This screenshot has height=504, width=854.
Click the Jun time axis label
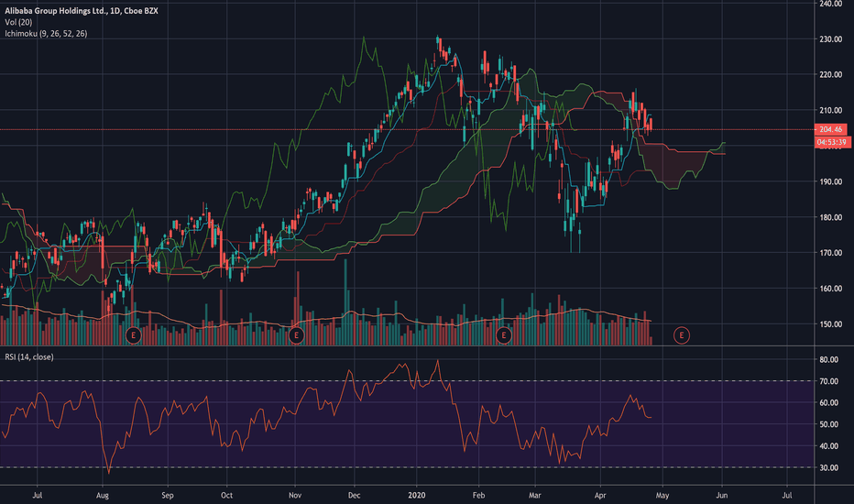click(x=722, y=495)
